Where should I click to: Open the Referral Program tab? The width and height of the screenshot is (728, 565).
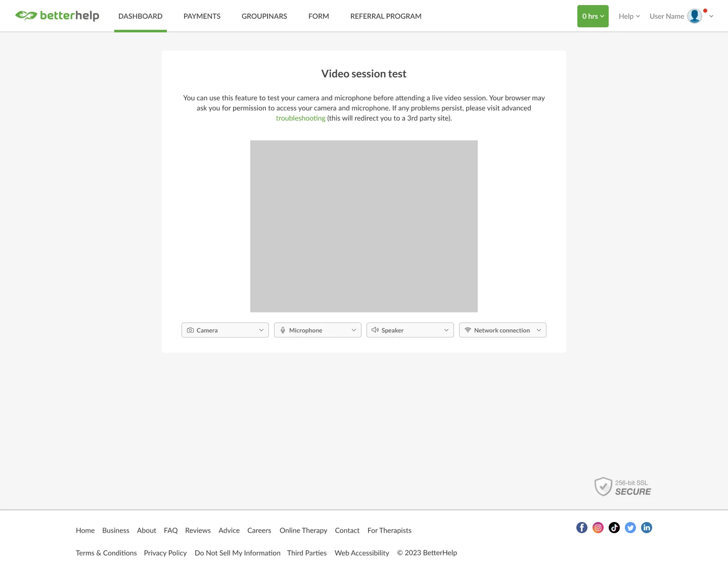click(x=386, y=16)
